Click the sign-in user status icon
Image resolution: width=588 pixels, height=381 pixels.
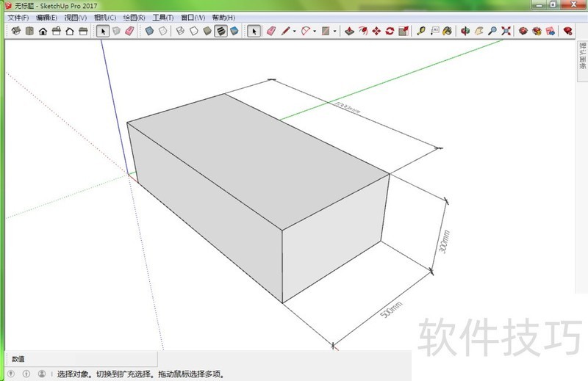42,374
